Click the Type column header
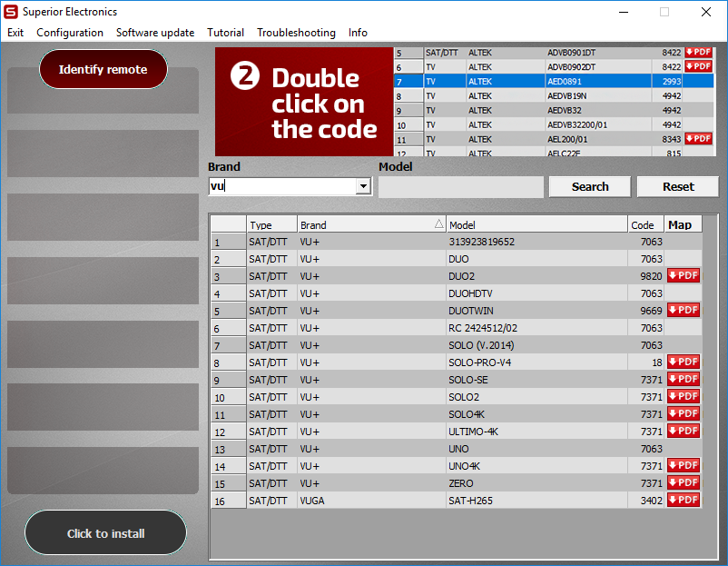The width and height of the screenshot is (728, 566). (271, 225)
